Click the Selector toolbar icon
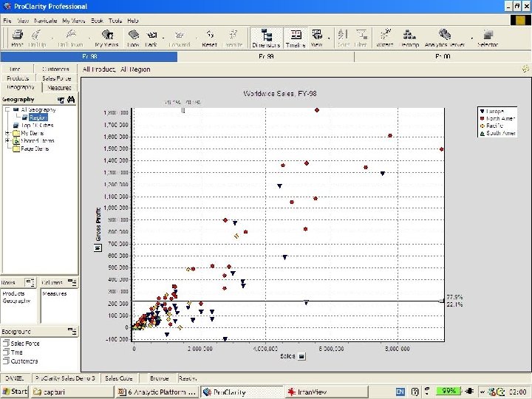 point(488,38)
